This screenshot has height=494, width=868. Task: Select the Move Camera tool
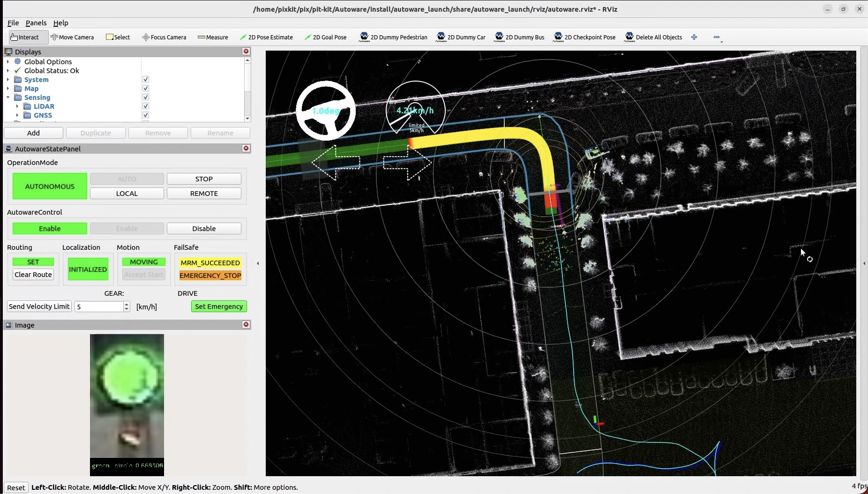[x=72, y=37]
